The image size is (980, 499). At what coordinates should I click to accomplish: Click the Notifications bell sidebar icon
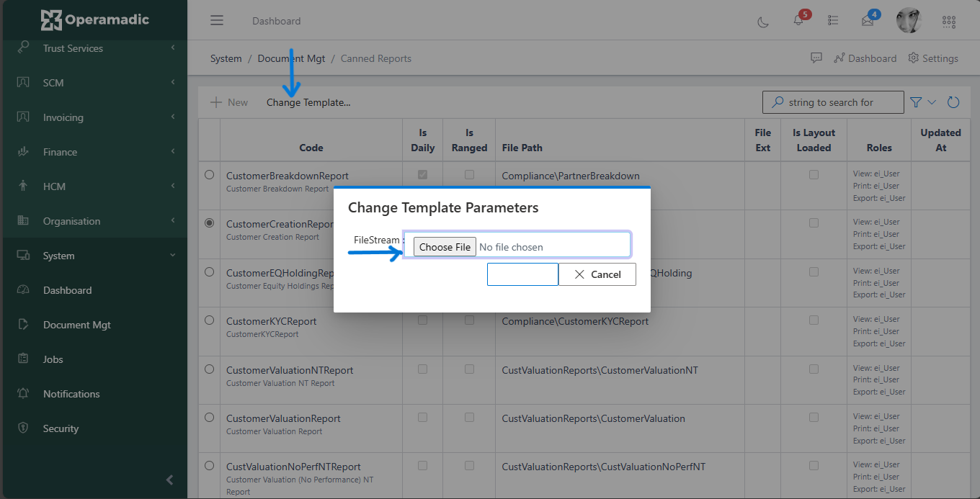(x=23, y=393)
